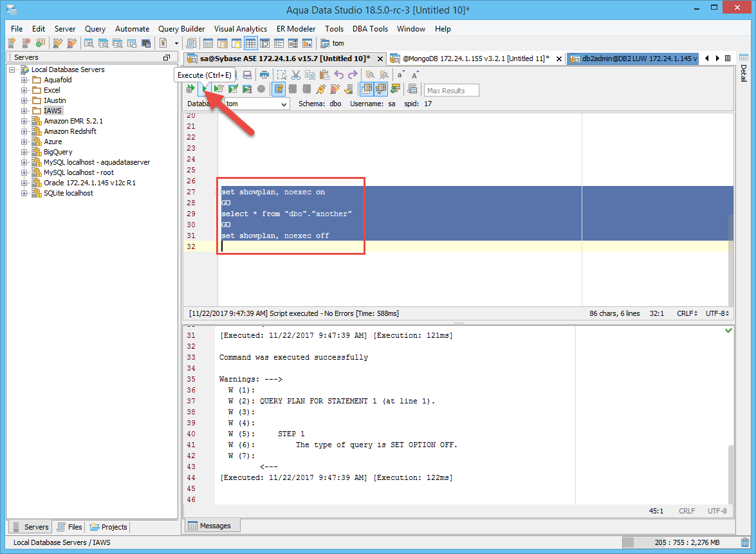
Task: Open the File menu
Action: (17, 29)
